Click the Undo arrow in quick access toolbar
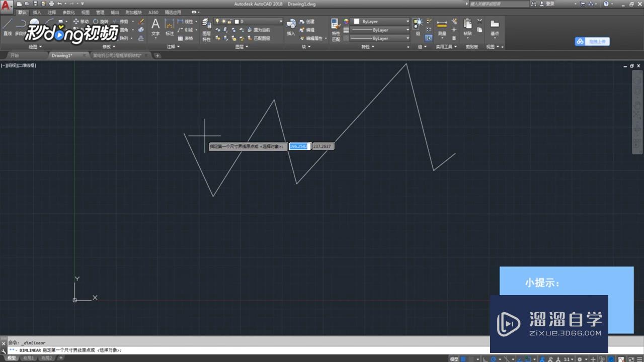Image resolution: width=644 pixels, height=362 pixels. pyautogui.click(x=59, y=4)
